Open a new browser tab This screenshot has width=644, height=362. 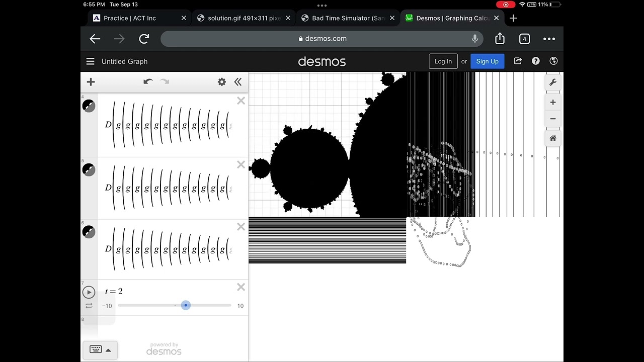coord(513,18)
